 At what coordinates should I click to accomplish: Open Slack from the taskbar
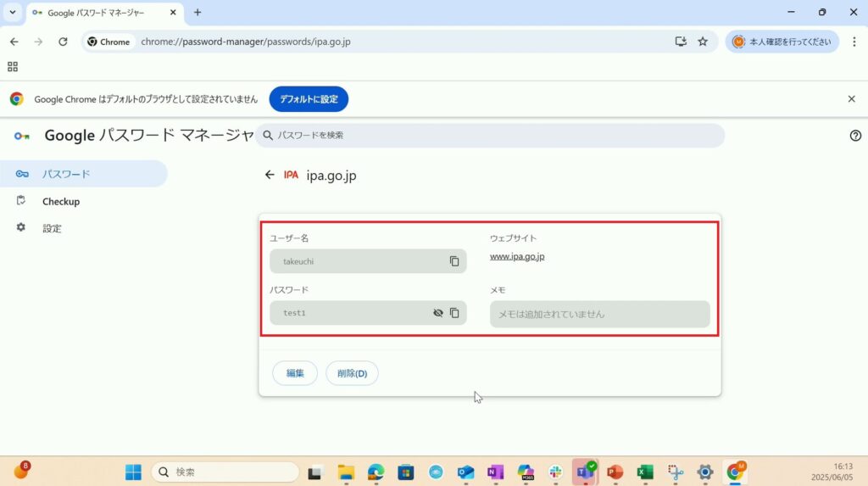[x=555, y=472]
